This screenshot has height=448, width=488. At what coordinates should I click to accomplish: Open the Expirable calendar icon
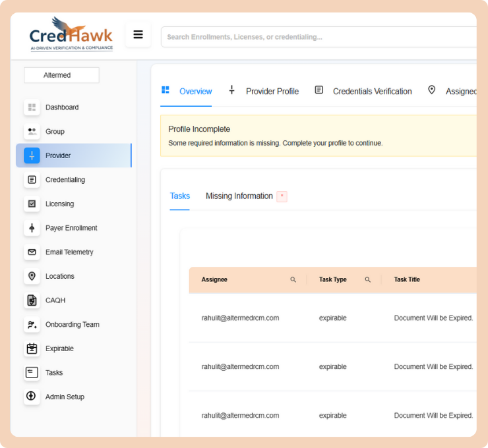[32, 349]
